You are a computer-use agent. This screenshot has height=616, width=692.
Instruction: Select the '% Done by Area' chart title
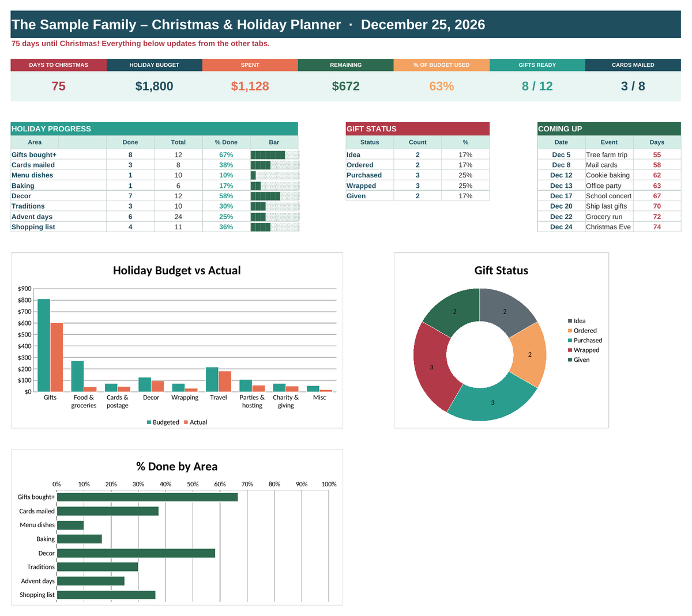(176, 467)
